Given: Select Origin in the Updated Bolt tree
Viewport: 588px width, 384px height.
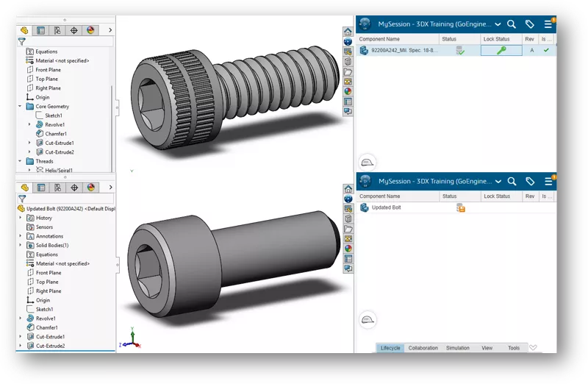Looking at the screenshot, I should 39,300.
